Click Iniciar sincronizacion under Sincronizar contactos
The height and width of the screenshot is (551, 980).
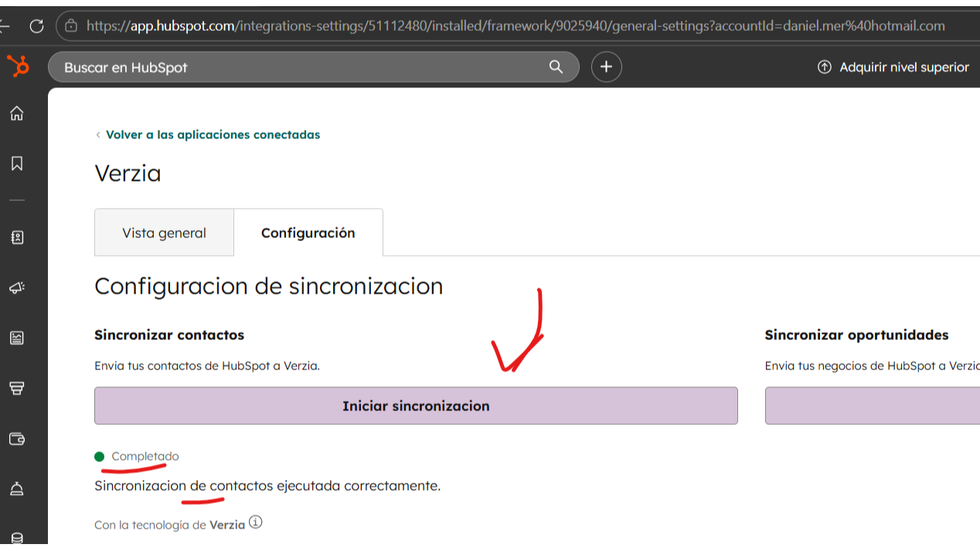(x=416, y=406)
